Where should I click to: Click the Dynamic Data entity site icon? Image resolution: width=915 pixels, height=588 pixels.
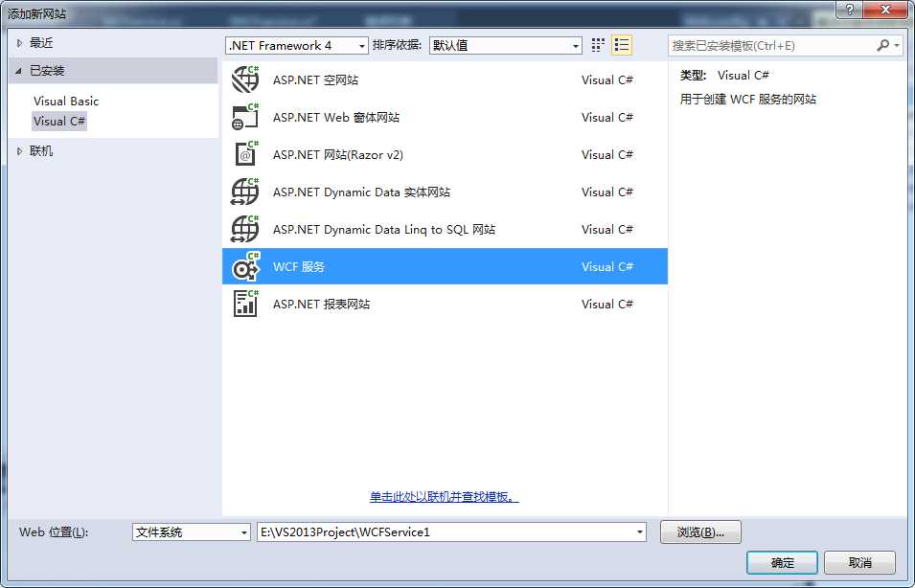click(x=245, y=192)
